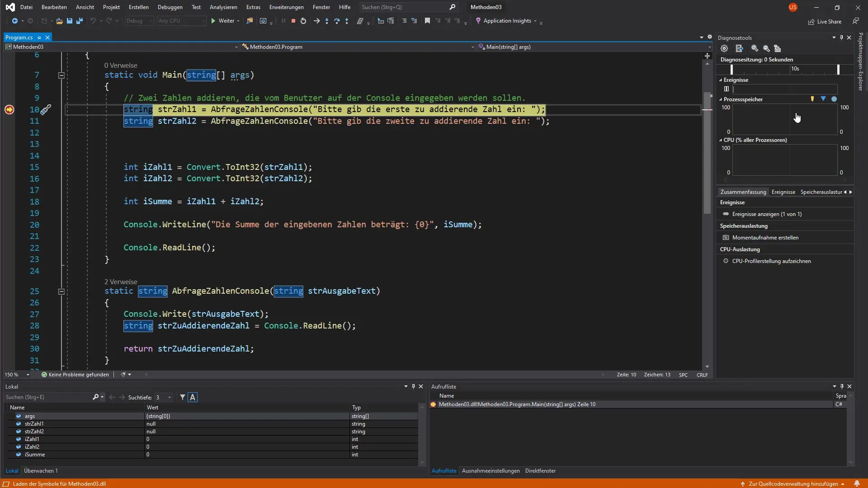Save all files
The height and width of the screenshot is (488, 868).
coord(80,21)
